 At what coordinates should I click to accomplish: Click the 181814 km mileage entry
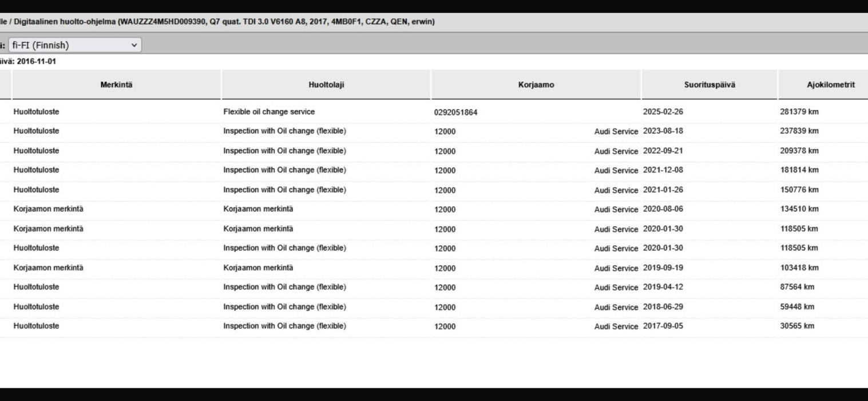click(x=799, y=170)
